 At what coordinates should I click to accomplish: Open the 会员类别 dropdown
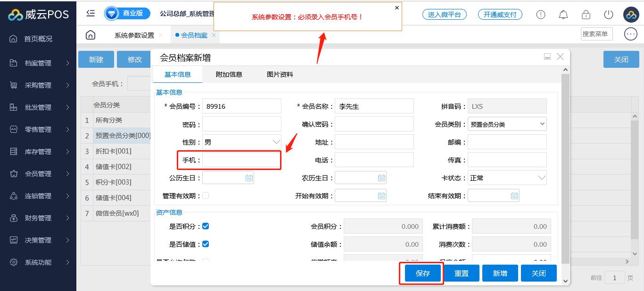point(507,124)
